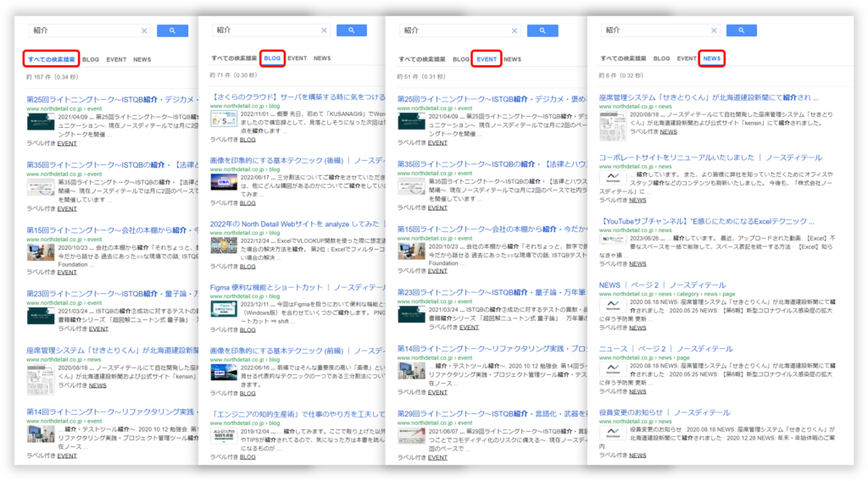The height and width of the screenshot is (481, 868).
Task: Open NEWS | ページ 2 | ノースディテール result
Action: click(662, 285)
